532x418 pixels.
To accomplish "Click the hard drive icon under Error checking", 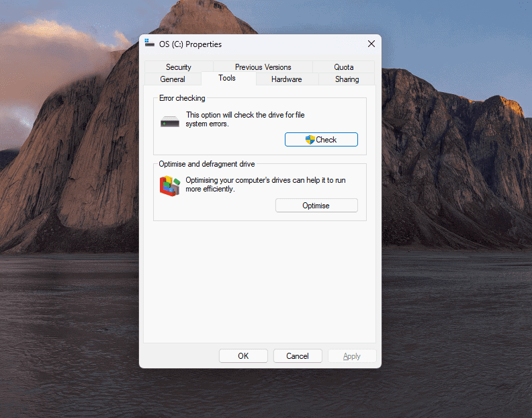I will pyautogui.click(x=170, y=121).
